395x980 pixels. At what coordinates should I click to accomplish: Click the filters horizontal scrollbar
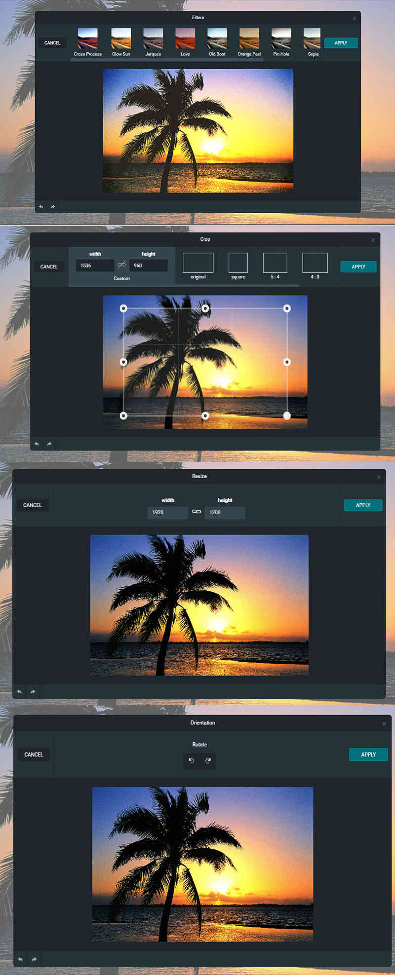click(167, 60)
